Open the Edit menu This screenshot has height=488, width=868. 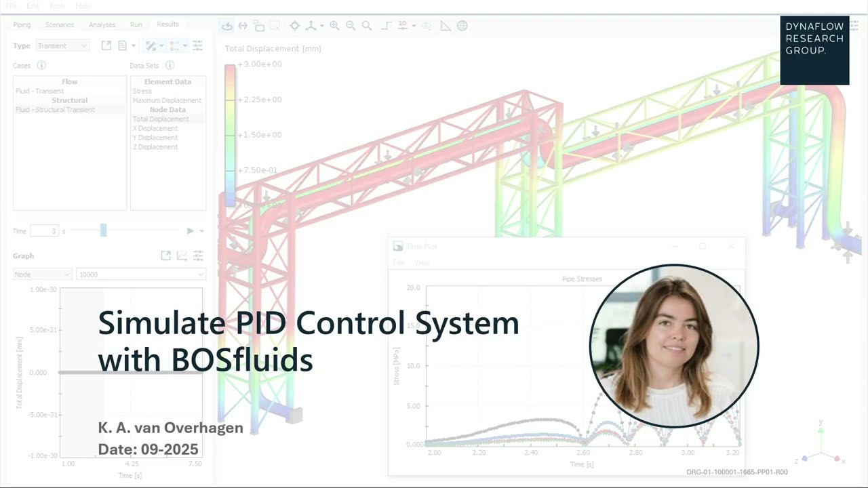click(33, 6)
